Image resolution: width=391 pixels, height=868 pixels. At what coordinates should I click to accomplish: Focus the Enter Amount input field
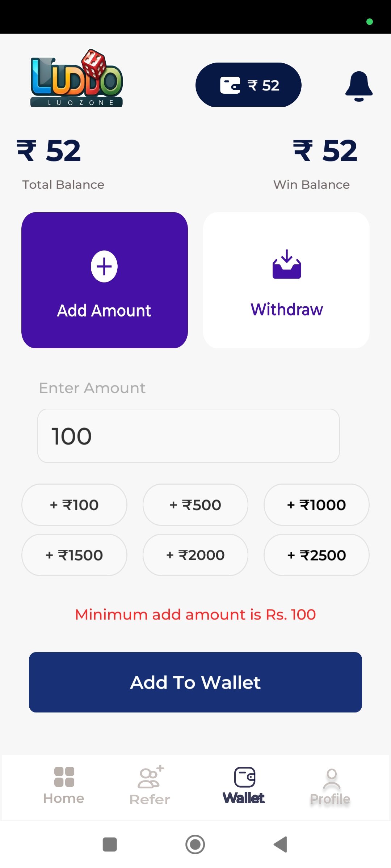coord(188,436)
